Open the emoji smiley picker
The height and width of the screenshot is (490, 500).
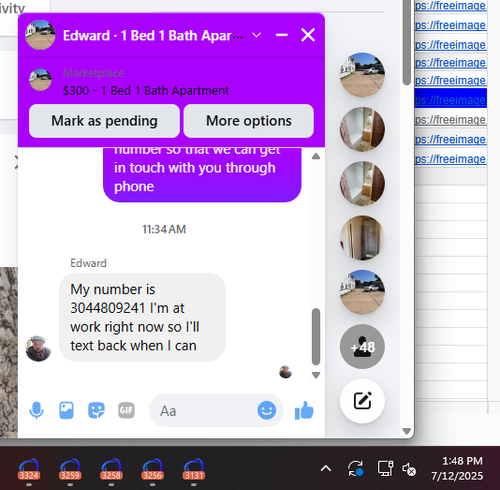click(266, 410)
